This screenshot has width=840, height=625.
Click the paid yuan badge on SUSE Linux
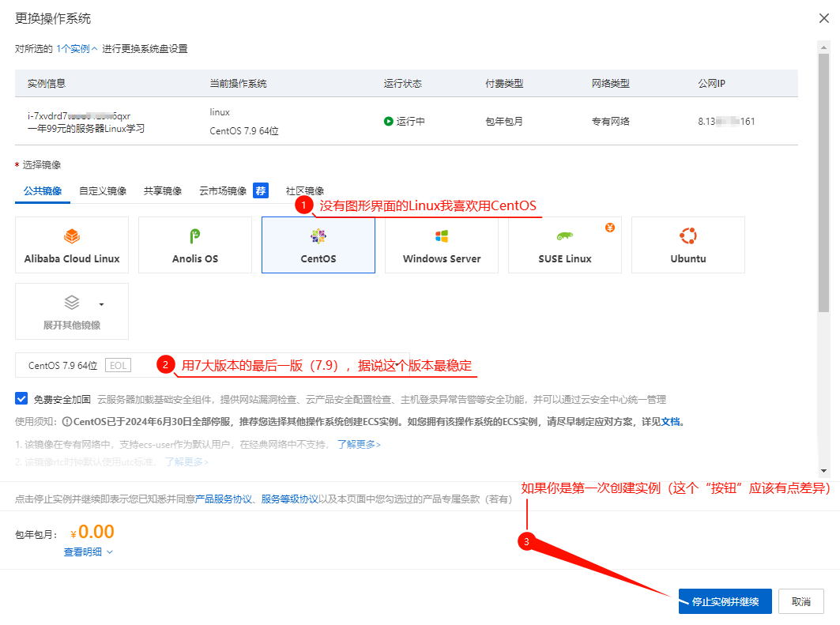[x=609, y=228]
